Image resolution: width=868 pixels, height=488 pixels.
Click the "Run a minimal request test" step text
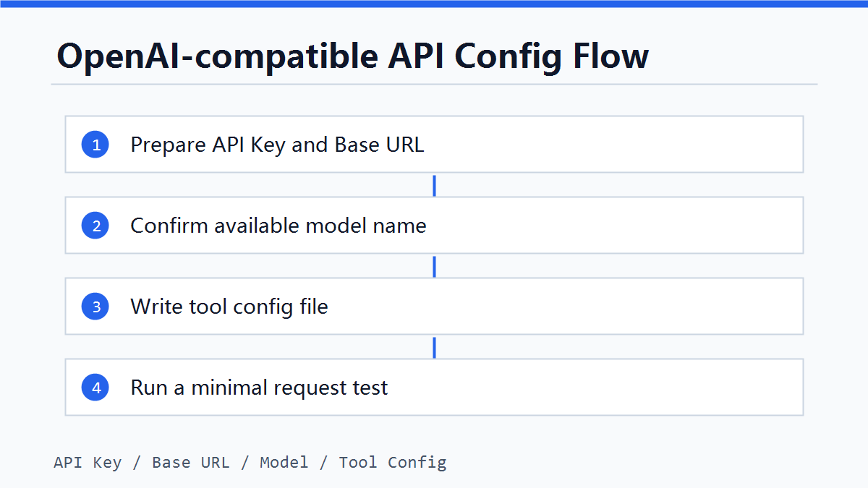tap(259, 388)
